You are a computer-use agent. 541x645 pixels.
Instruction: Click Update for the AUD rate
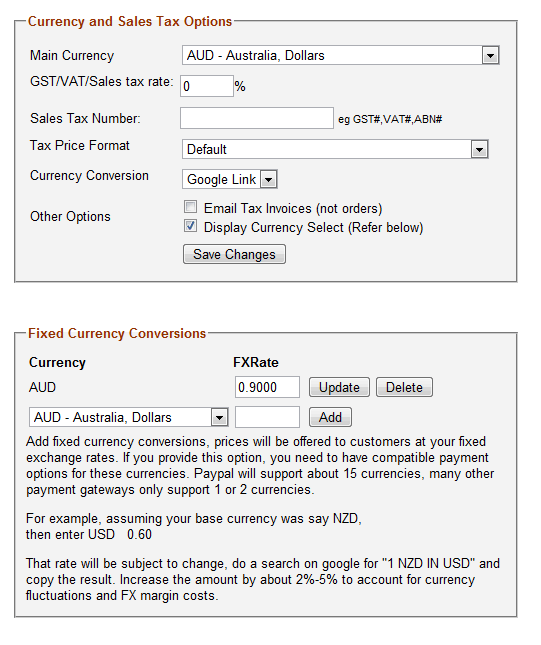tap(339, 387)
